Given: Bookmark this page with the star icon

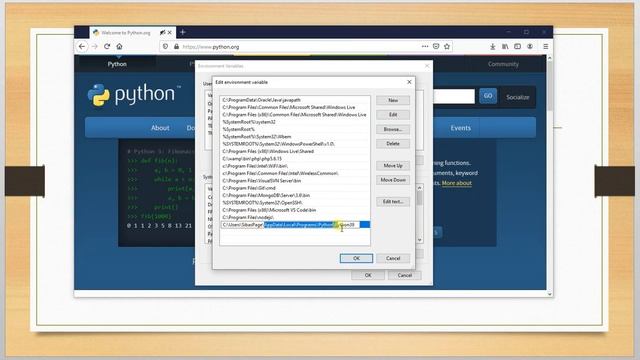Looking at the screenshot, I should click(447, 47).
